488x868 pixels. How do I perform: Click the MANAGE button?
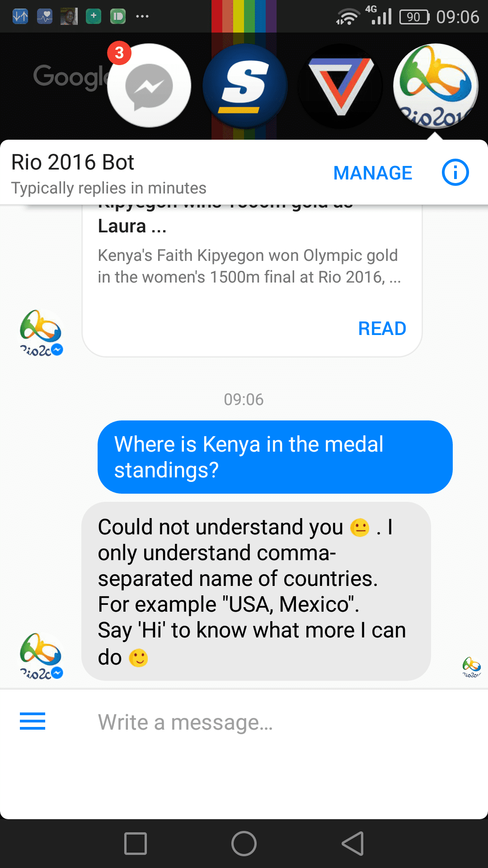coord(373,173)
